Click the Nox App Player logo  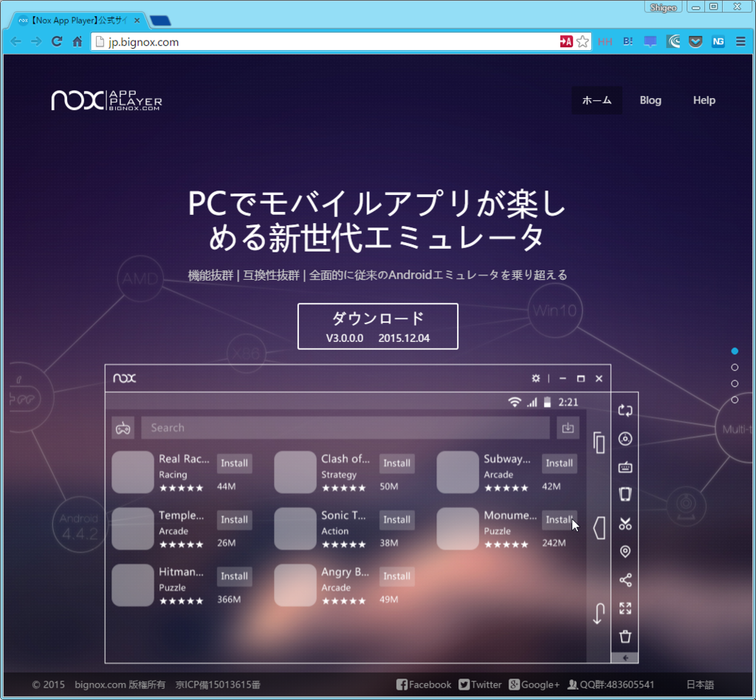106,100
